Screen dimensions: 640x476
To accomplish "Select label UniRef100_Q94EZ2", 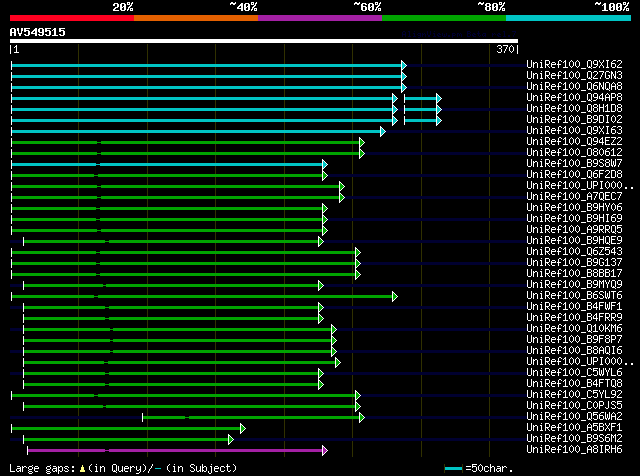I will click(x=574, y=141).
